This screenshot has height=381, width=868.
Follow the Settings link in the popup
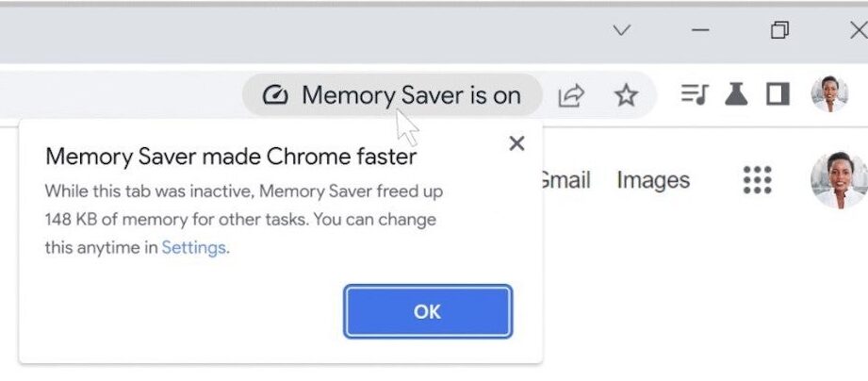click(193, 248)
